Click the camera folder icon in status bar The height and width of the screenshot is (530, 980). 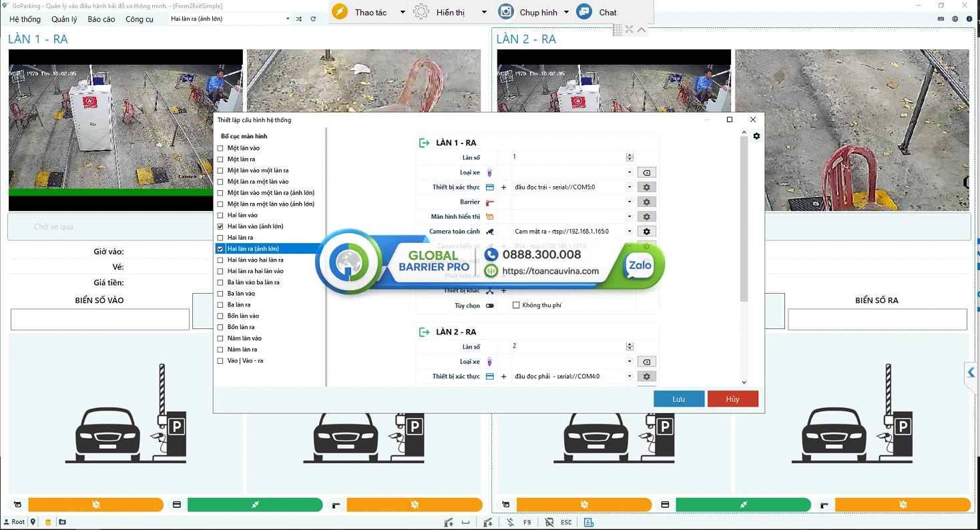(62, 522)
